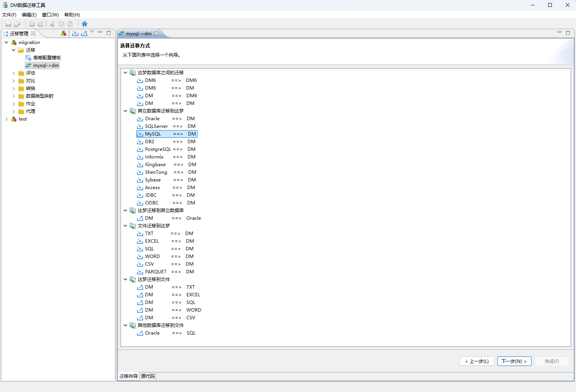Open the 窗口(W) menu
The image size is (576, 392).
coord(51,15)
